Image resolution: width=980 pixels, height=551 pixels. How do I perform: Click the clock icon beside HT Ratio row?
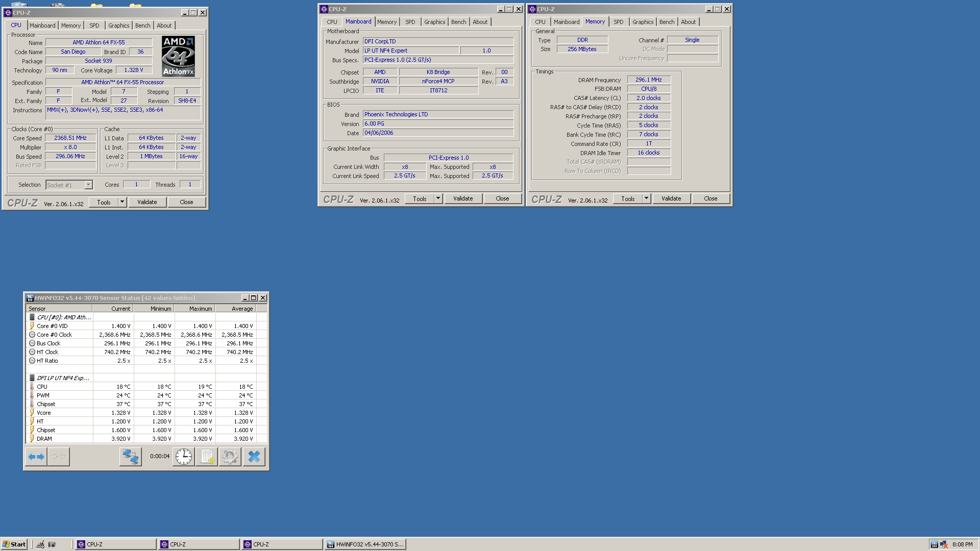click(32, 361)
